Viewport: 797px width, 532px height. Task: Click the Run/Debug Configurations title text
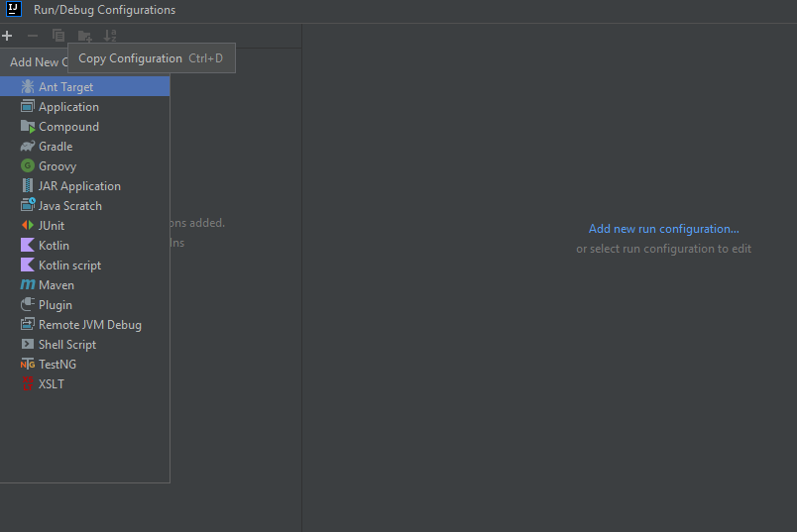tap(104, 10)
